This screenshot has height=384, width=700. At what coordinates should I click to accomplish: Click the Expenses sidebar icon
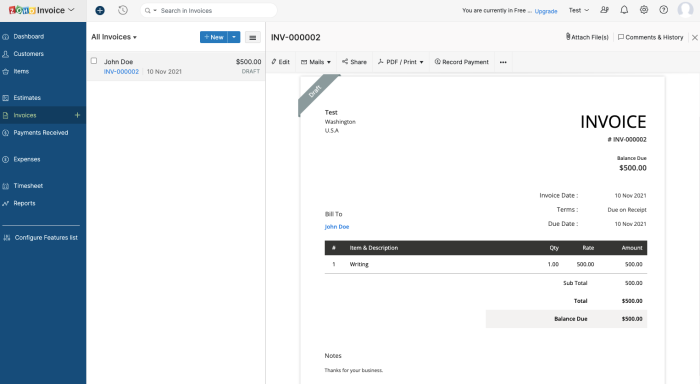click(x=5, y=159)
